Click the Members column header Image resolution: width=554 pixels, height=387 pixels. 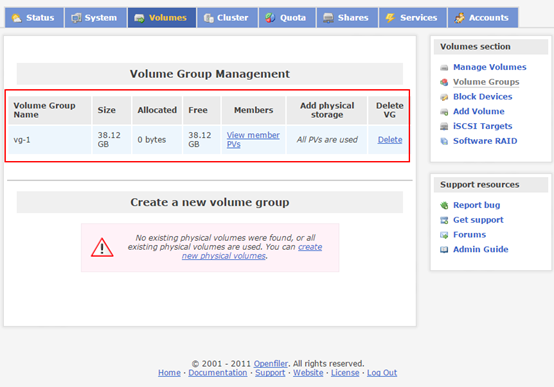253,110
